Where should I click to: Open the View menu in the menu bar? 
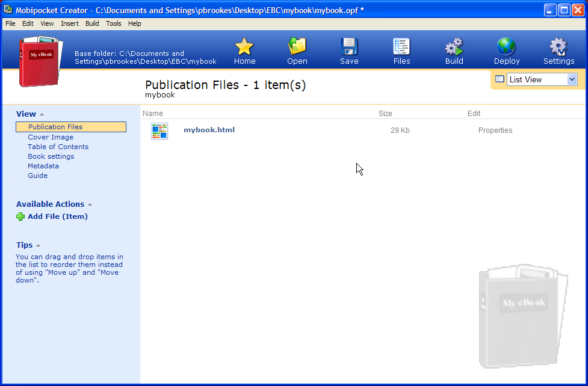[x=47, y=23]
